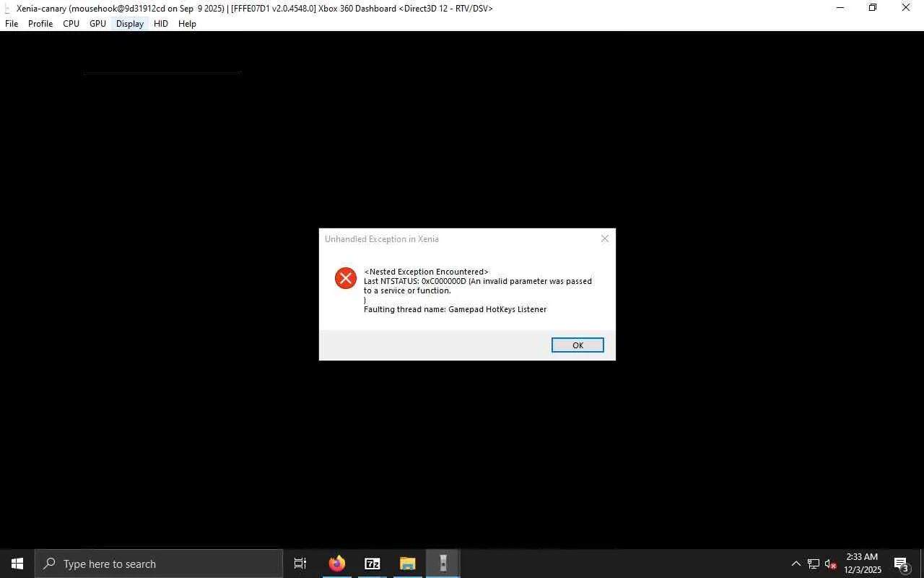Open the clock and date flyout
This screenshot has width=924, height=578.
tap(863, 564)
